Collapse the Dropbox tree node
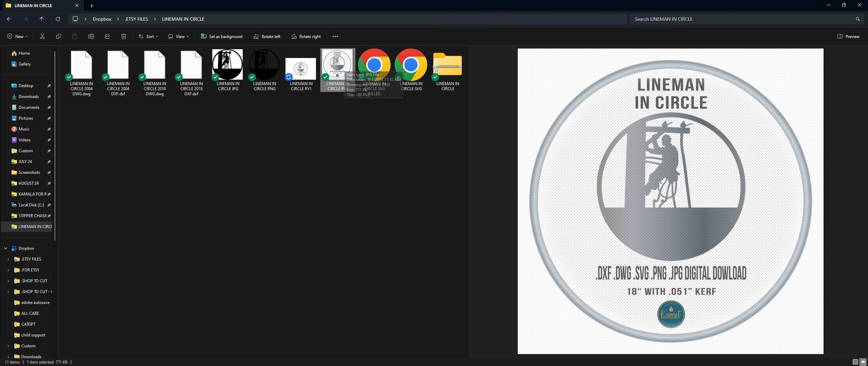 coord(6,248)
